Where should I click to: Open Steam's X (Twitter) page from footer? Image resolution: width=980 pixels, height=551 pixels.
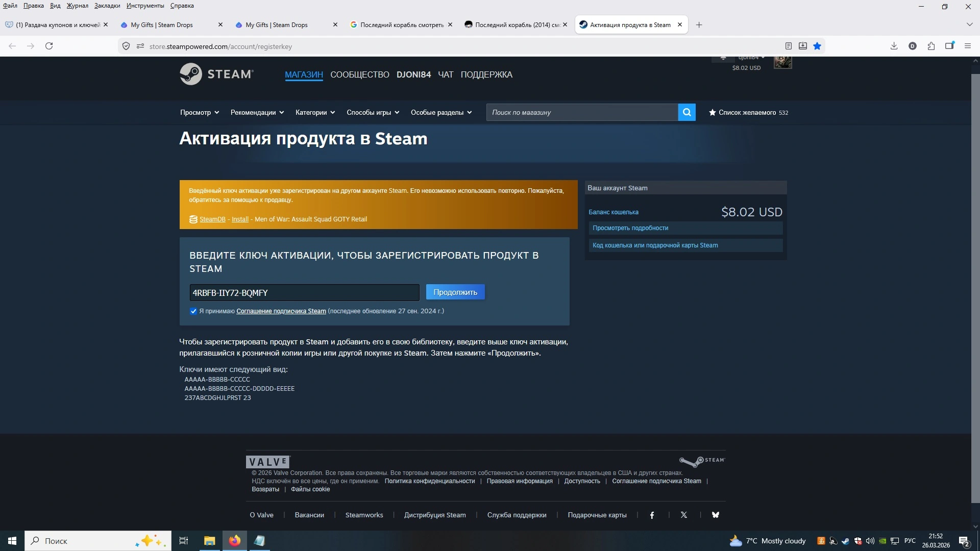coord(684,515)
